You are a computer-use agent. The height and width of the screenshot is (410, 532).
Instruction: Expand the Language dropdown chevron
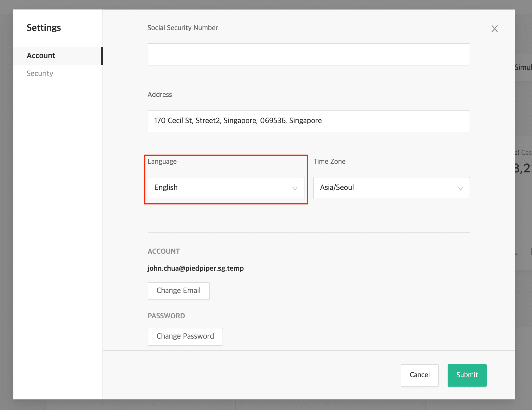coord(295,189)
